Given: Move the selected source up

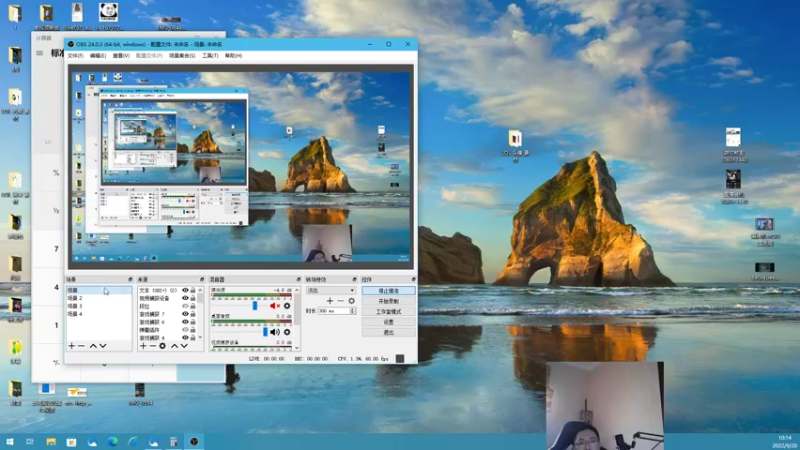Looking at the screenshot, I should [174, 346].
